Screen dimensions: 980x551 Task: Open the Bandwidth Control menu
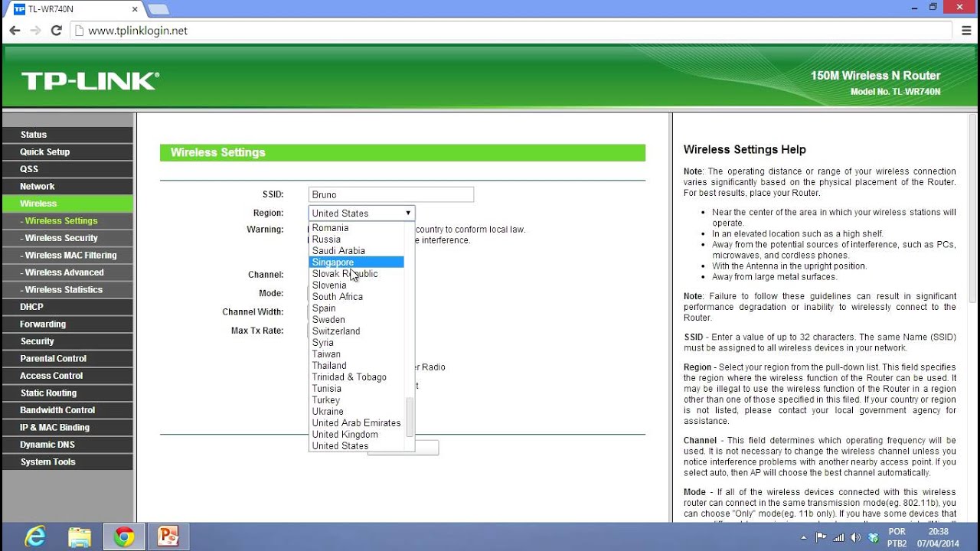[x=67, y=410]
